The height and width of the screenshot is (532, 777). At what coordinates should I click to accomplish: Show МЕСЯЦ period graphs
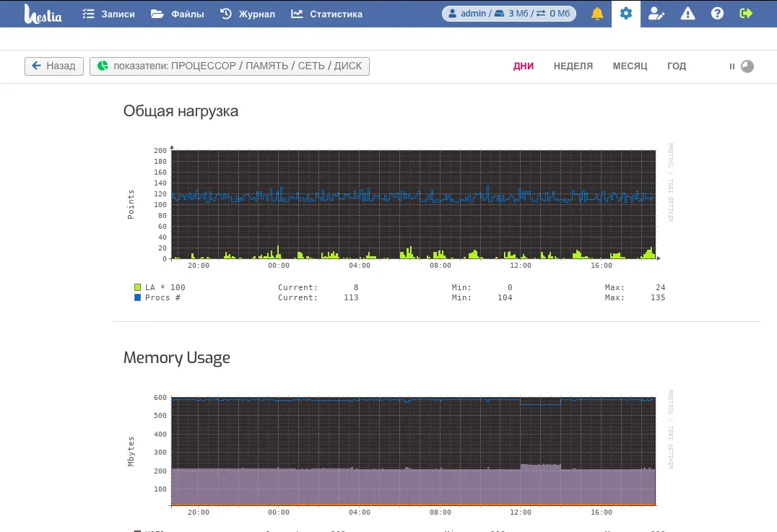click(x=630, y=66)
